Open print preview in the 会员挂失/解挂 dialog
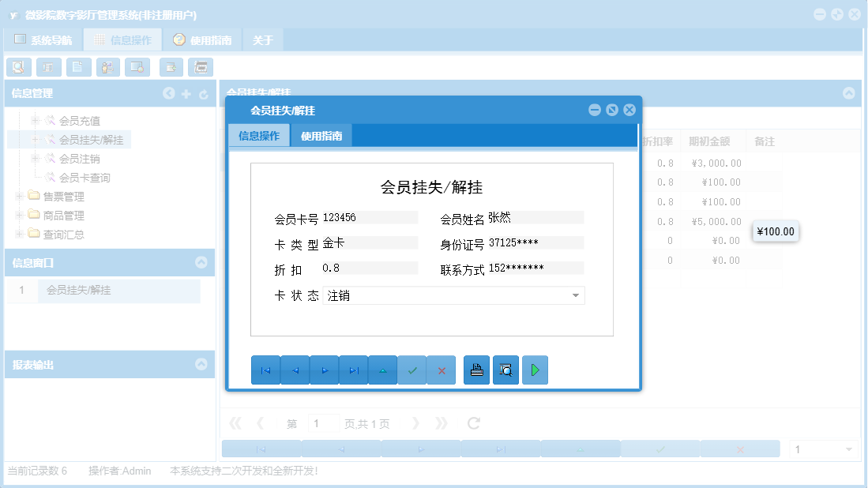 (x=505, y=370)
